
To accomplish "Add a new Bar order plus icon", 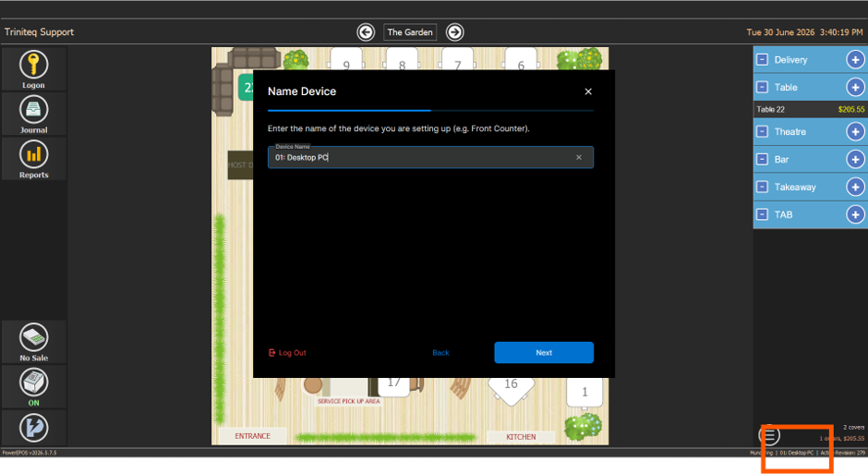I will [x=855, y=160].
